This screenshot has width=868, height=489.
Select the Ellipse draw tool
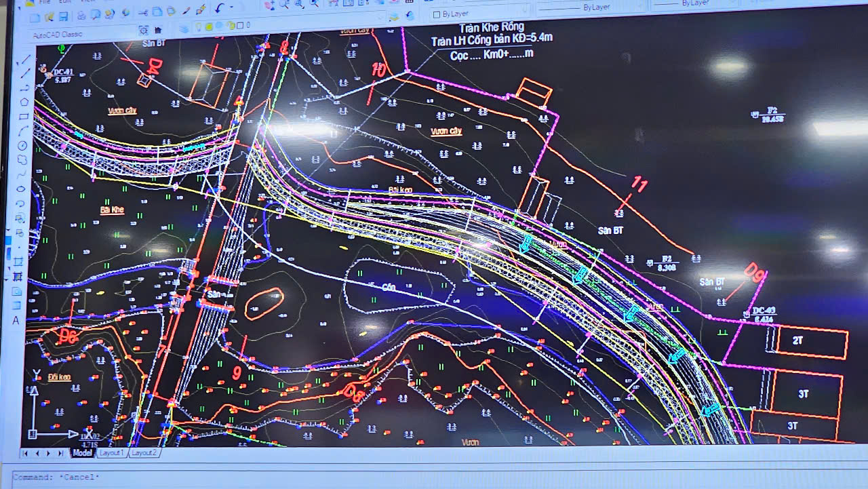pyautogui.click(x=20, y=189)
